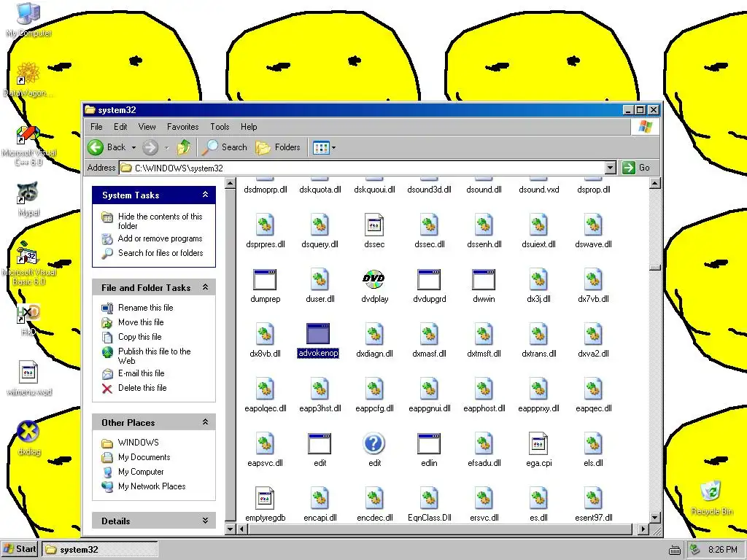This screenshot has width=747, height=560.
Task: Click horizontal scrollbar right arrow
Action: click(x=643, y=529)
